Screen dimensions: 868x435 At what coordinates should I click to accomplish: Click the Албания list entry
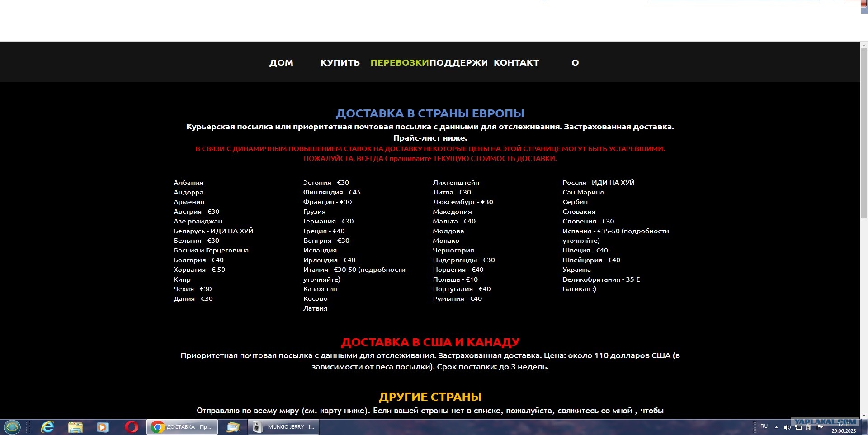(188, 183)
